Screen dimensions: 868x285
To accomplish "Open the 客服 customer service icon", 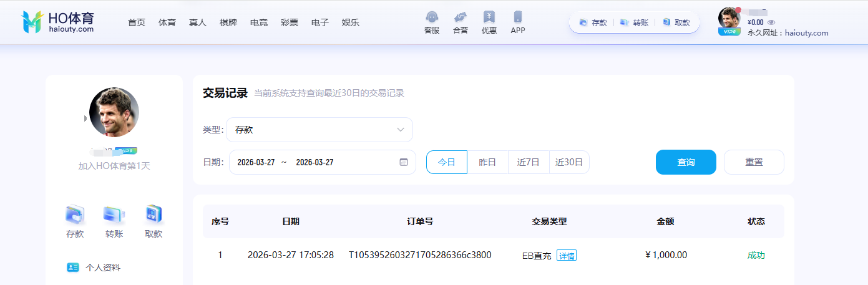I will 431,17.
